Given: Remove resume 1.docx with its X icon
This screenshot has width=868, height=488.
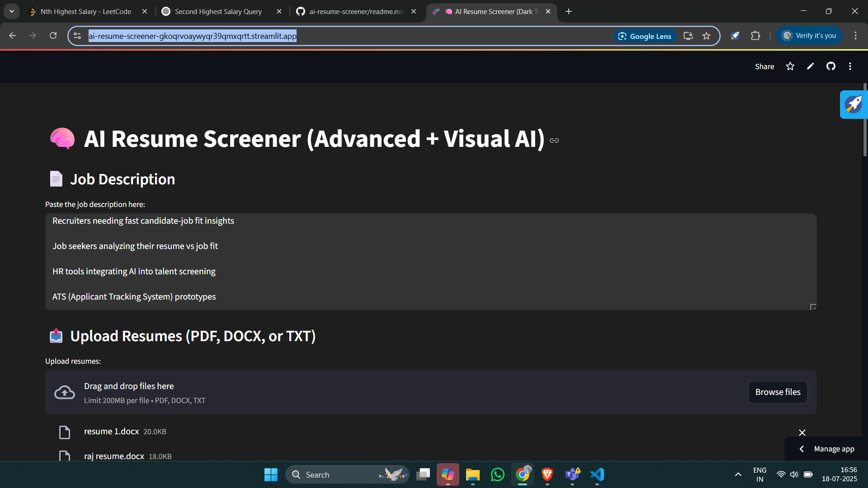Looking at the screenshot, I should click(802, 432).
